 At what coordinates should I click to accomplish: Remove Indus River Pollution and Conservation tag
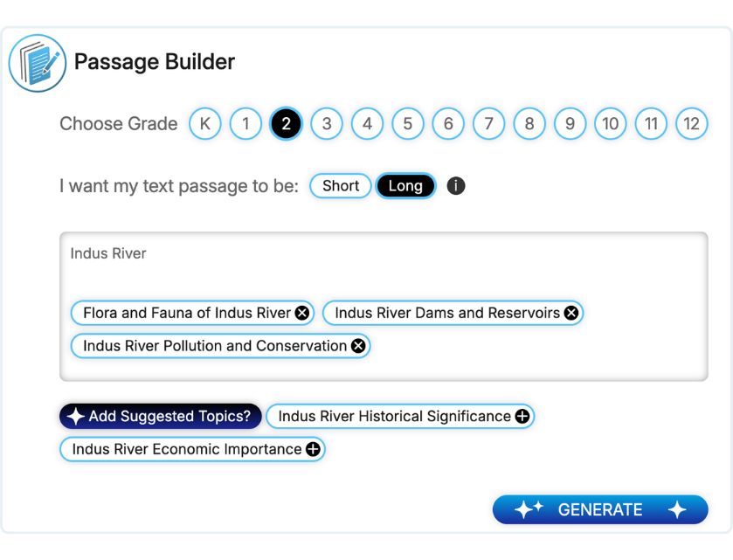(x=358, y=346)
